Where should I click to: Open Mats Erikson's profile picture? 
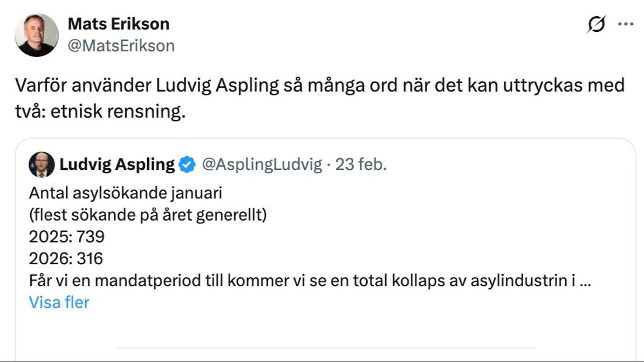[x=36, y=34]
